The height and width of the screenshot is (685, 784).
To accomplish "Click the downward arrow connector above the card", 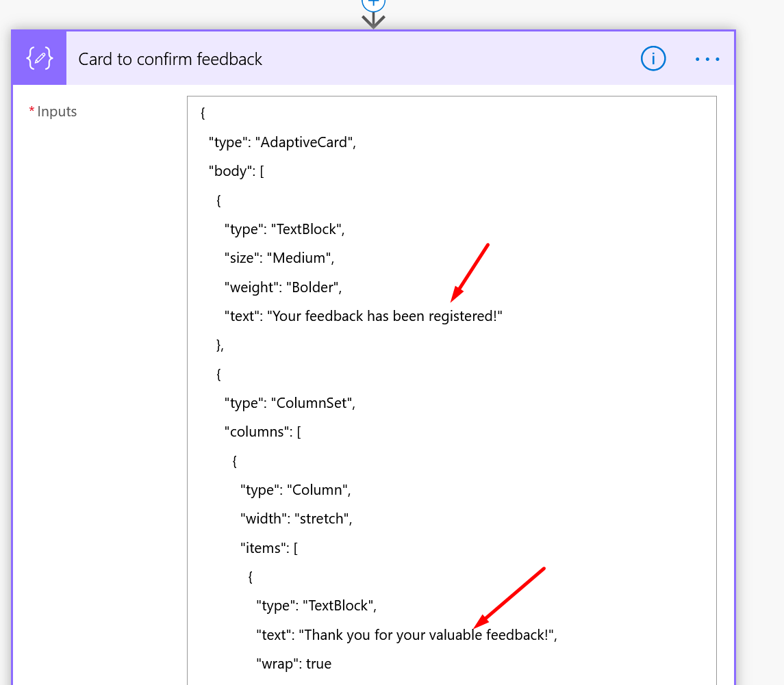I will (373, 21).
